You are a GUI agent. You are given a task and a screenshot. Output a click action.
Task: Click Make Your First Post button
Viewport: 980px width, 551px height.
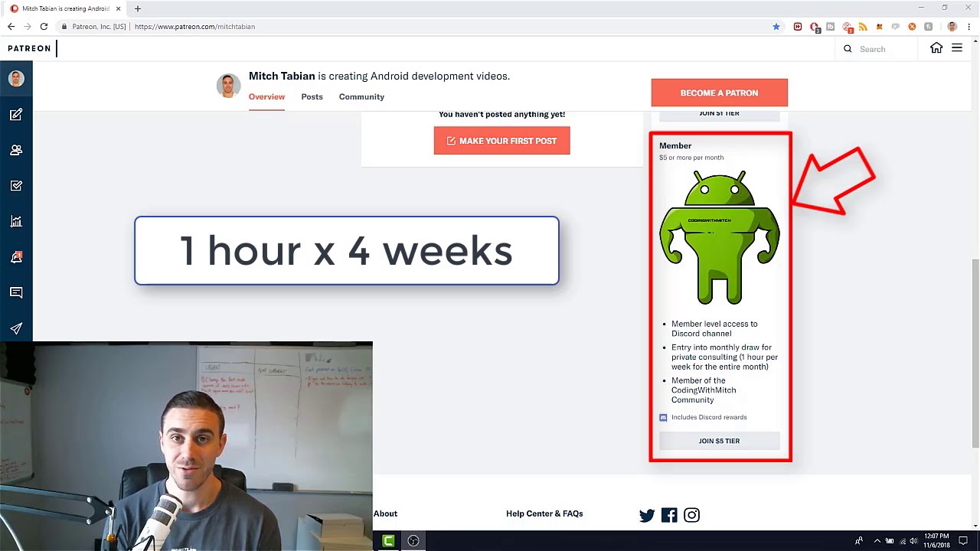tap(501, 141)
